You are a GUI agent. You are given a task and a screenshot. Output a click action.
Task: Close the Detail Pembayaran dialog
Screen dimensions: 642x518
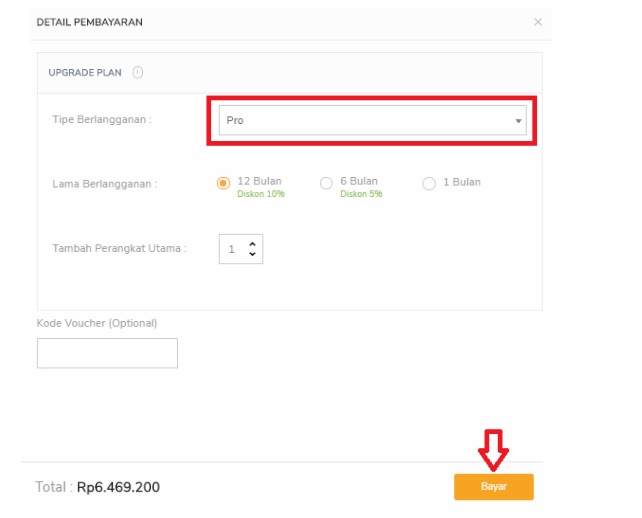pos(538,22)
